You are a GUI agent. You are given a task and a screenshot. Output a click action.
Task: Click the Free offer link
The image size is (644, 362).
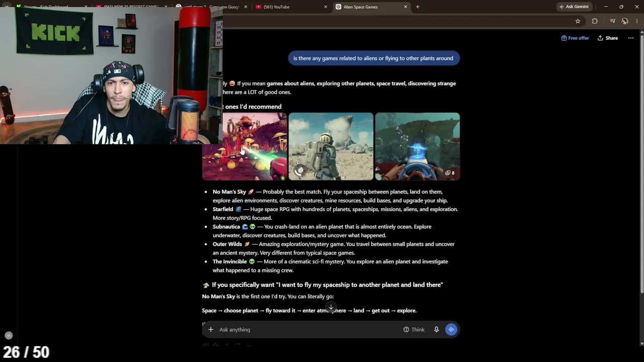[575, 38]
